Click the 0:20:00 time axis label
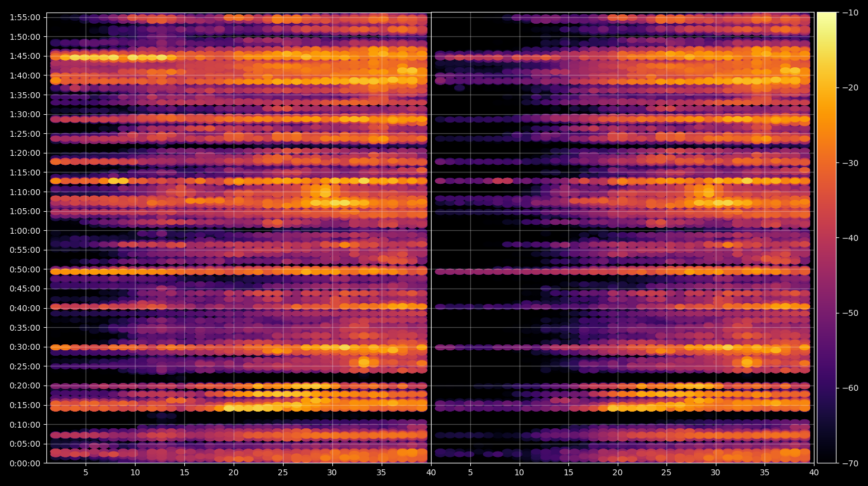 [x=25, y=385]
